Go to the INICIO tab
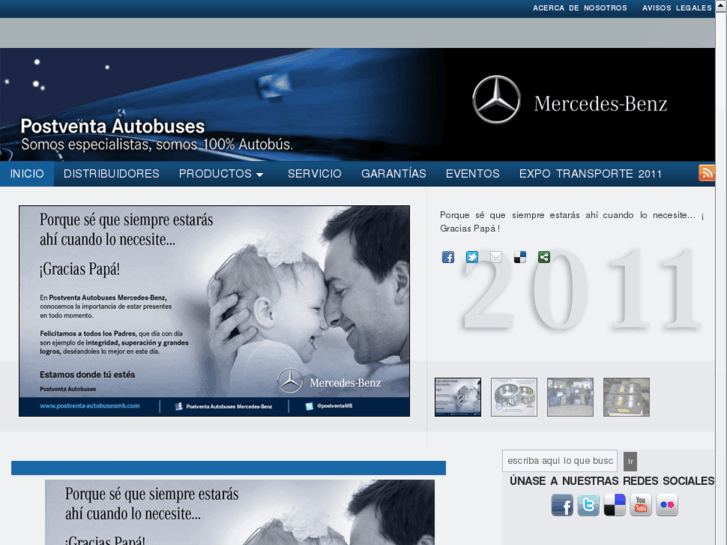The height and width of the screenshot is (545, 727). coord(27,174)
